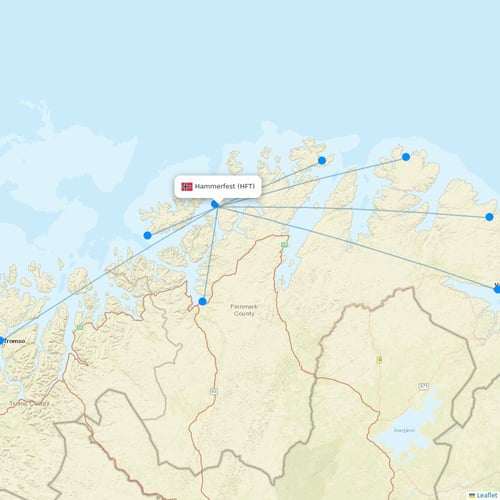Select the Vadsø marker on the fjord
This screenshot has height=500, width=500.
497,289
